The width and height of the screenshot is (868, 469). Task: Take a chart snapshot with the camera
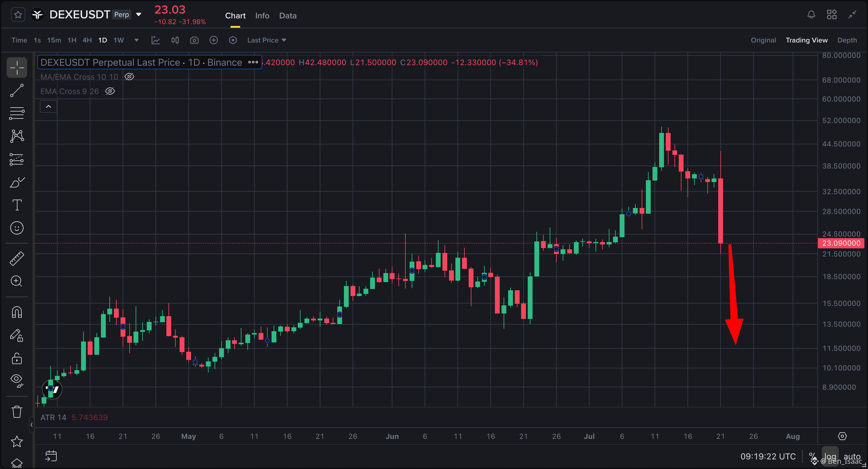tap(194, 40)
